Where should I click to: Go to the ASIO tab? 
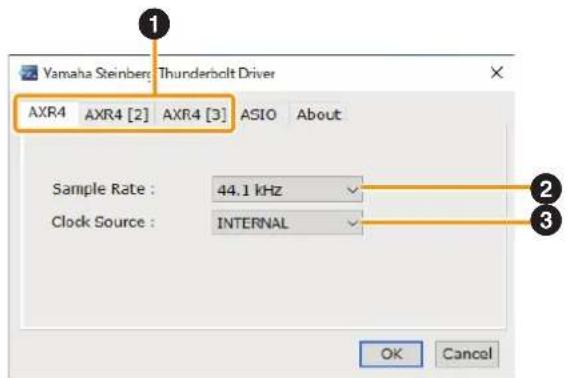coord(259,115)
